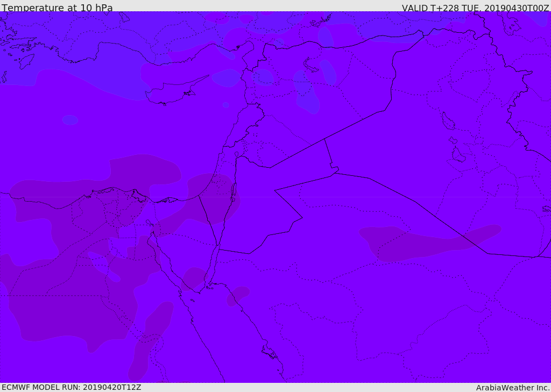Select the 'ArabiaWeather Inc.' credit text

(x=513, y=388)
